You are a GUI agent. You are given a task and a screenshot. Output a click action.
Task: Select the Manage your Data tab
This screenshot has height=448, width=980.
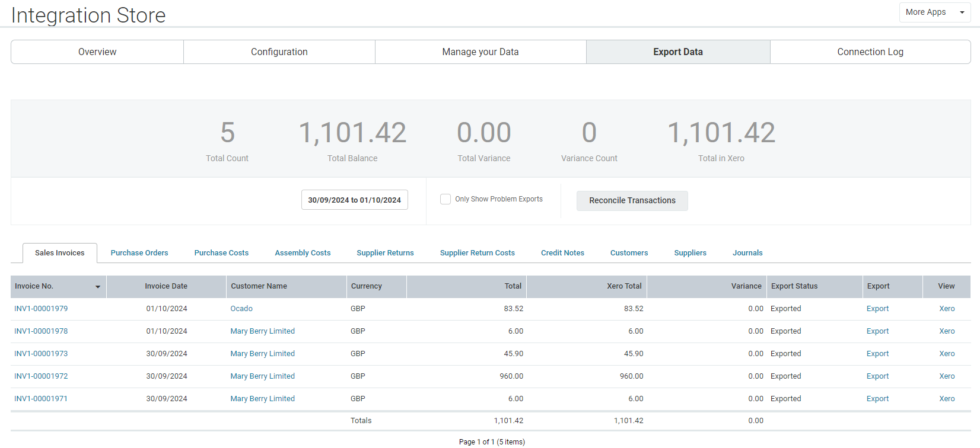480,52
